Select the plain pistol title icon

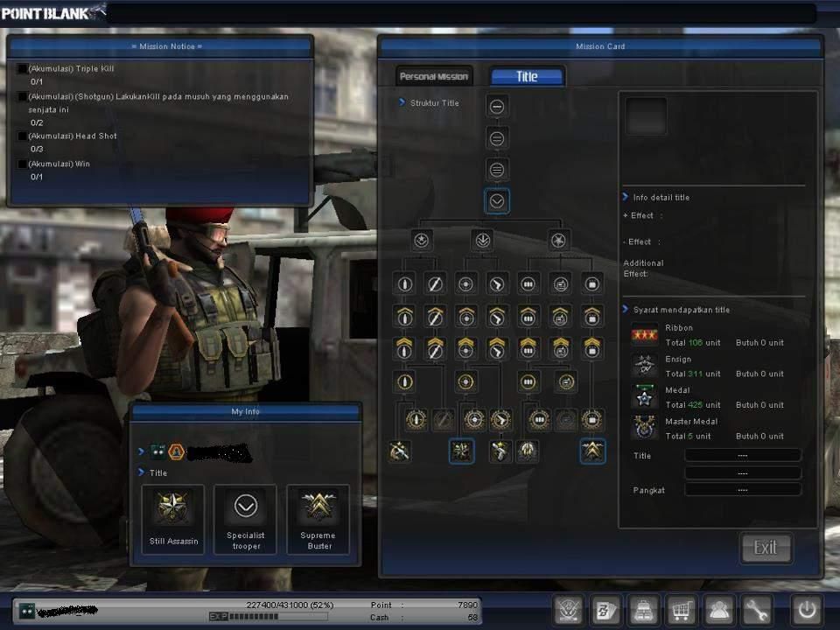click(497, 283)
